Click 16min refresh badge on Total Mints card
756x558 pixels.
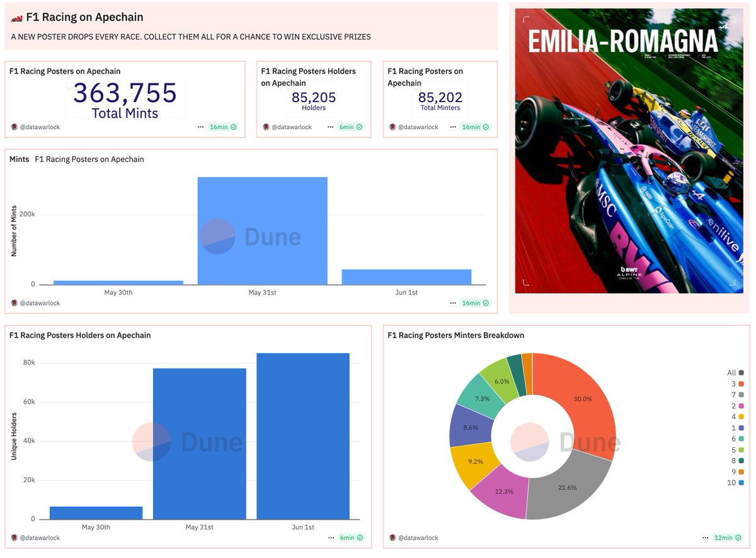pyautogui.click(x=223, y=127)
